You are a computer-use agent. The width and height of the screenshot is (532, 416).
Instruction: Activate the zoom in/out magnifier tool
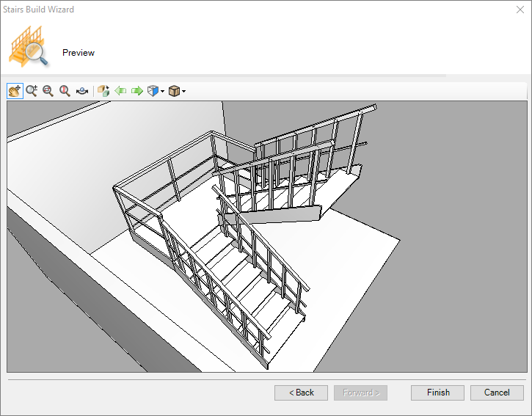pyautogui.click(x=32, y=91)
